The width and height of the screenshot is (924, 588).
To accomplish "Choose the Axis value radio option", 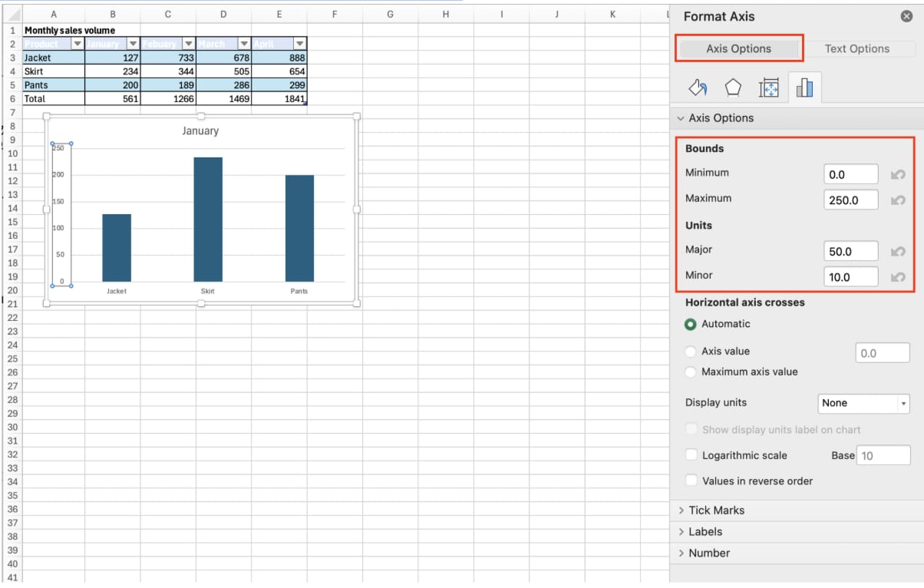I will click(x=691, y=352).
